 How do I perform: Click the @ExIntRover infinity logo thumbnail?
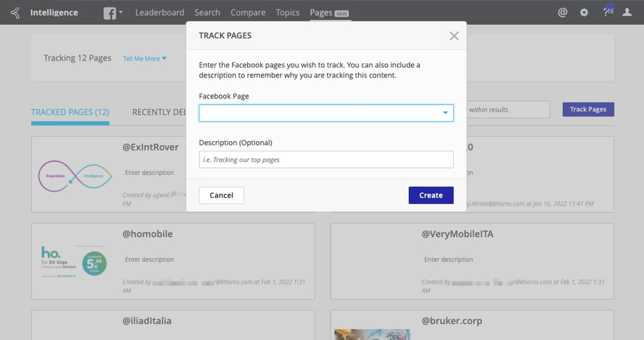click(x=75, y=176)
